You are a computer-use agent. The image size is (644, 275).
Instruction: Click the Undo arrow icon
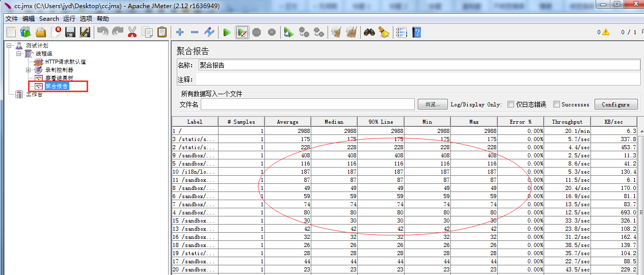point(102,33)
